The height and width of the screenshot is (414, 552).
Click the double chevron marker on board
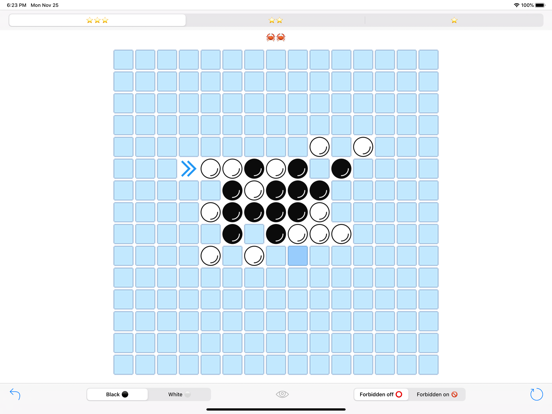pos(189,169)
